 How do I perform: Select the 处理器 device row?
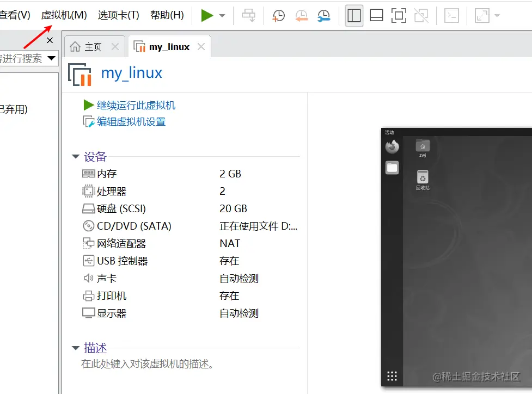pyautogui.click(x=190, y=191)
